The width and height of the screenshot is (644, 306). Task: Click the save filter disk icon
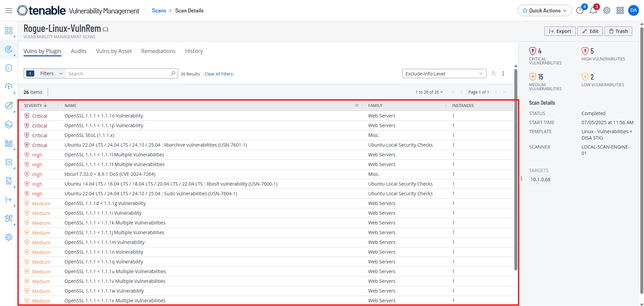(494, 73)
